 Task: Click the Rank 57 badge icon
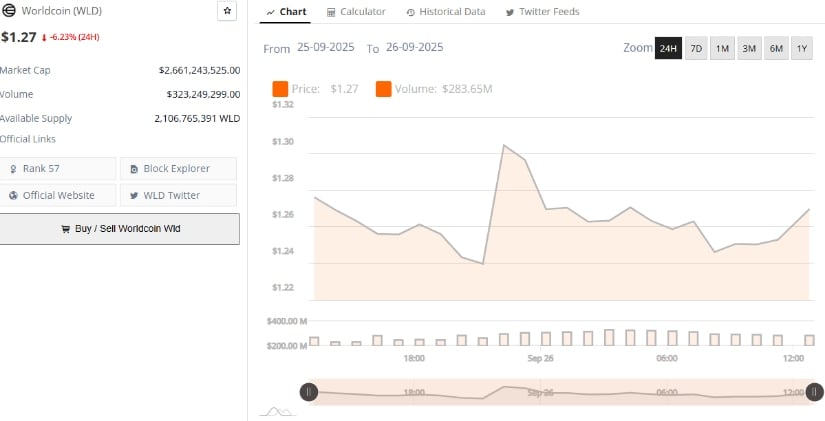click(x=13, y=169)
